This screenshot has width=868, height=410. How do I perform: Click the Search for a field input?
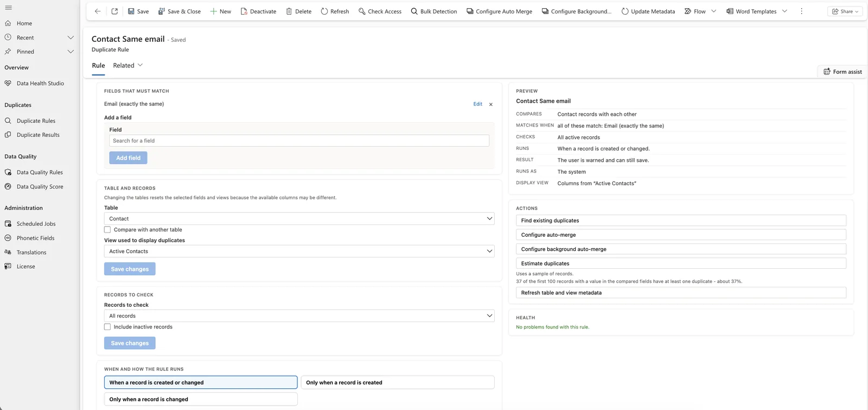(x=299, y=141)
